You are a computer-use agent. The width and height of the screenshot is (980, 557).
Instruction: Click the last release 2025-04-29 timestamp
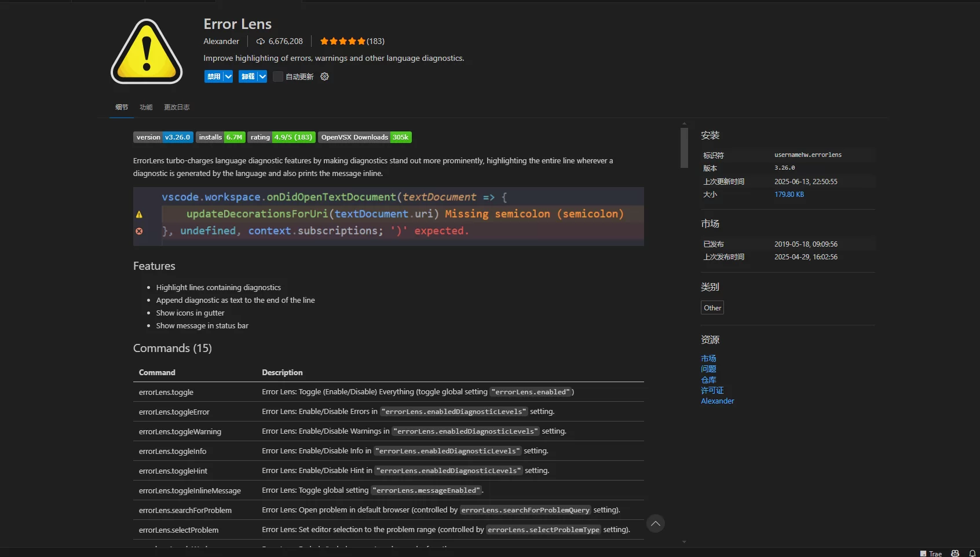click(x=806, y=257)
